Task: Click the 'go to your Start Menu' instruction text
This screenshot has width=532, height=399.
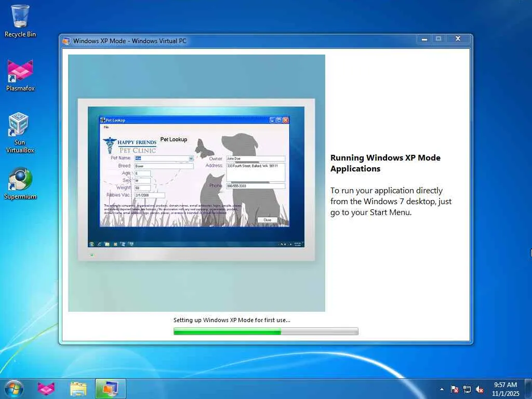Action: click(x=371, y=212)
